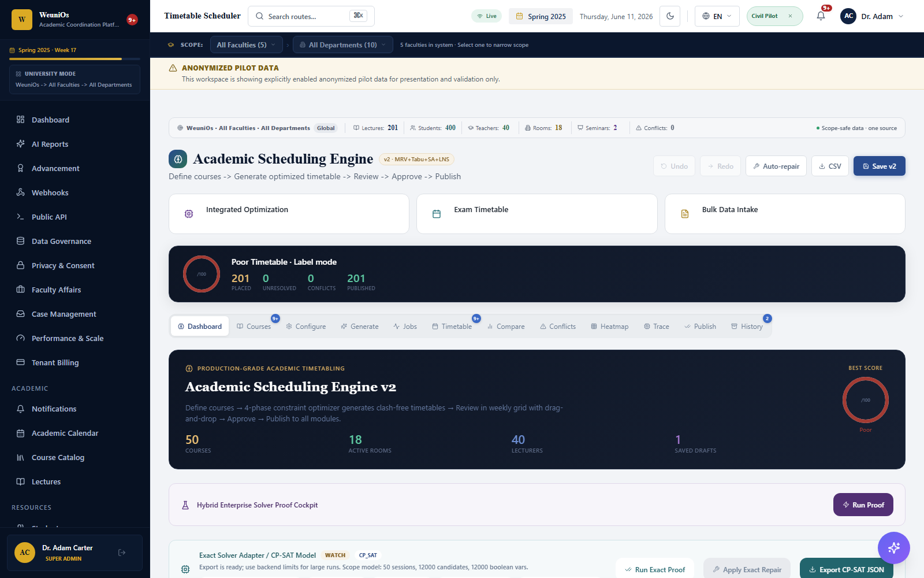
Task: Go to Advancement in sidebar
Action: (x=75, y=168)
